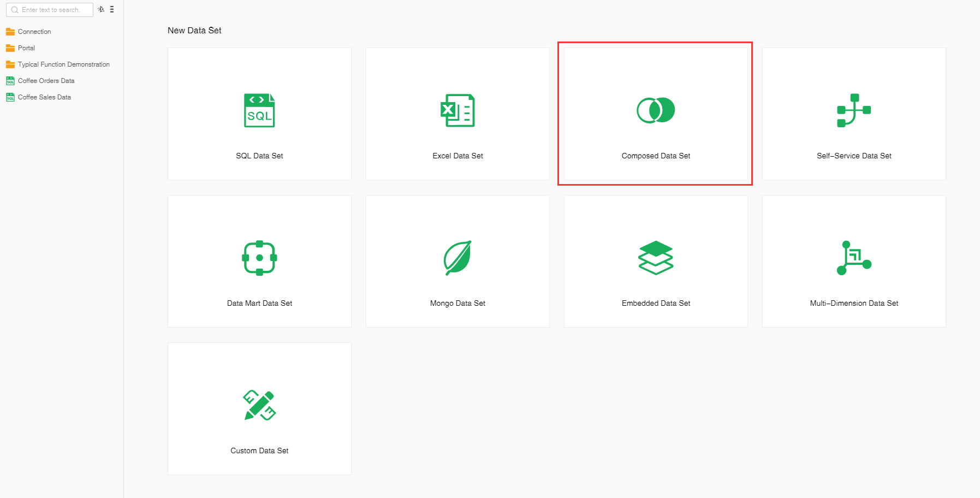Click the search magnifier icon
980x498 pixels.
[15, 10]
